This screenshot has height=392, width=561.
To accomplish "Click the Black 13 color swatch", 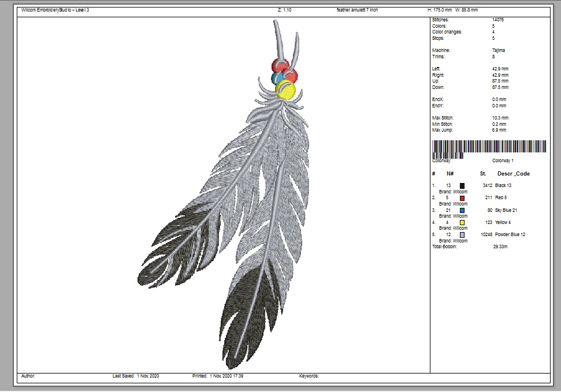I will (x=462, y=185).
